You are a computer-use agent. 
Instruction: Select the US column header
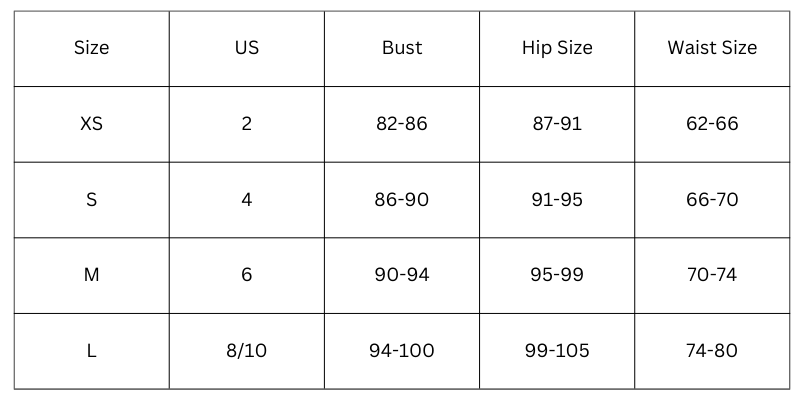(246, 48)
